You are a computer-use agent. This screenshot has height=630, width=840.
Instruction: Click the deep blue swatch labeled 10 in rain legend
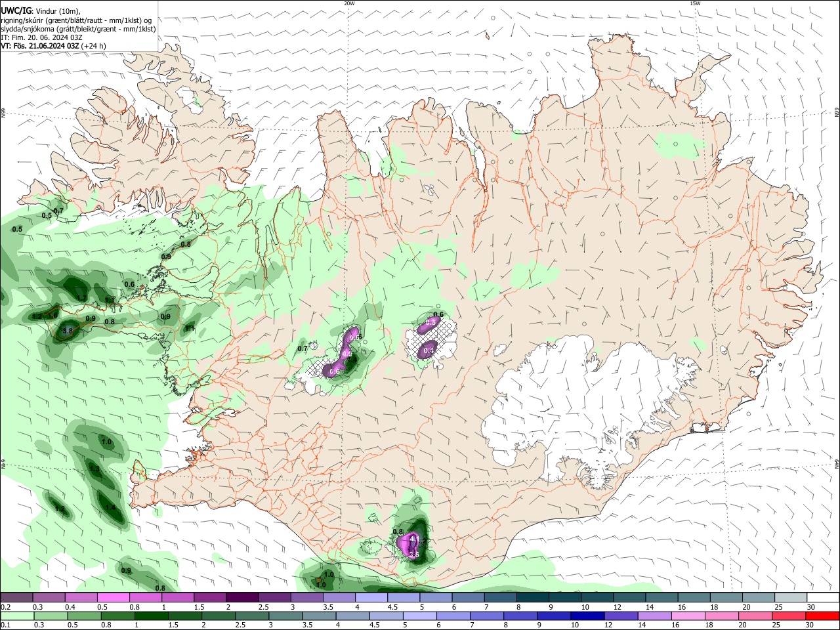tap(586, 616)
